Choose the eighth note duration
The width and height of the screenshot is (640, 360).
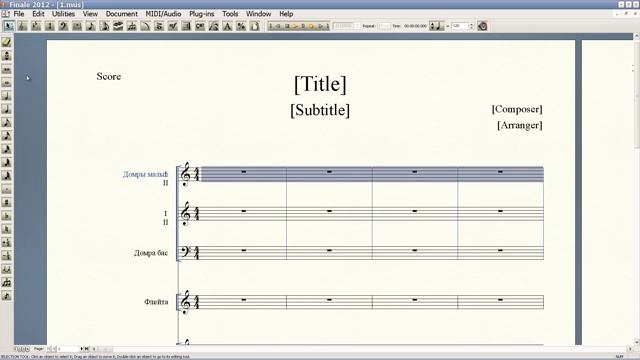7,122
